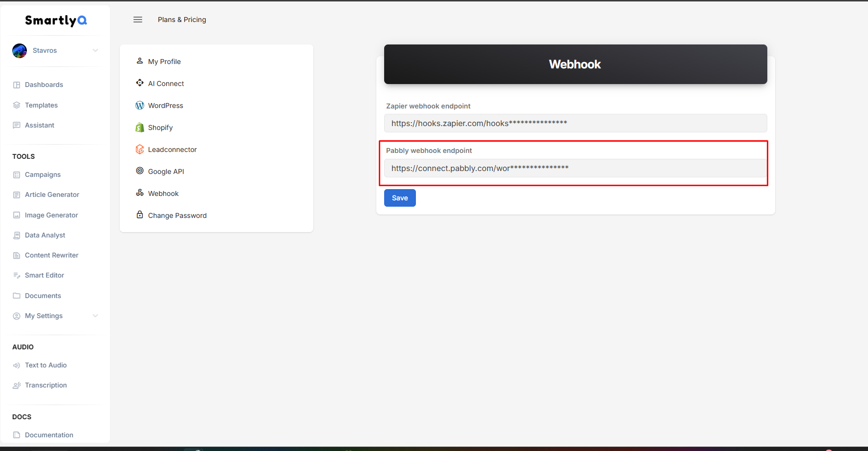Click the Image Generator icon
The image size is (868, 451).
(17, 215)
